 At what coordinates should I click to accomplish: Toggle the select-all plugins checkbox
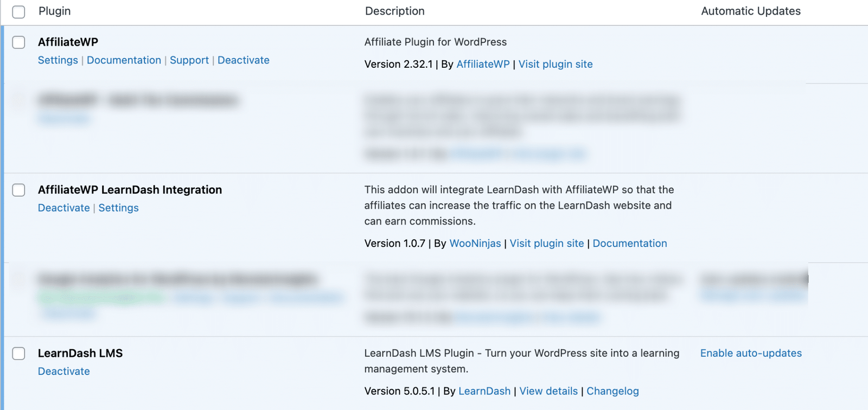(18, 11)
